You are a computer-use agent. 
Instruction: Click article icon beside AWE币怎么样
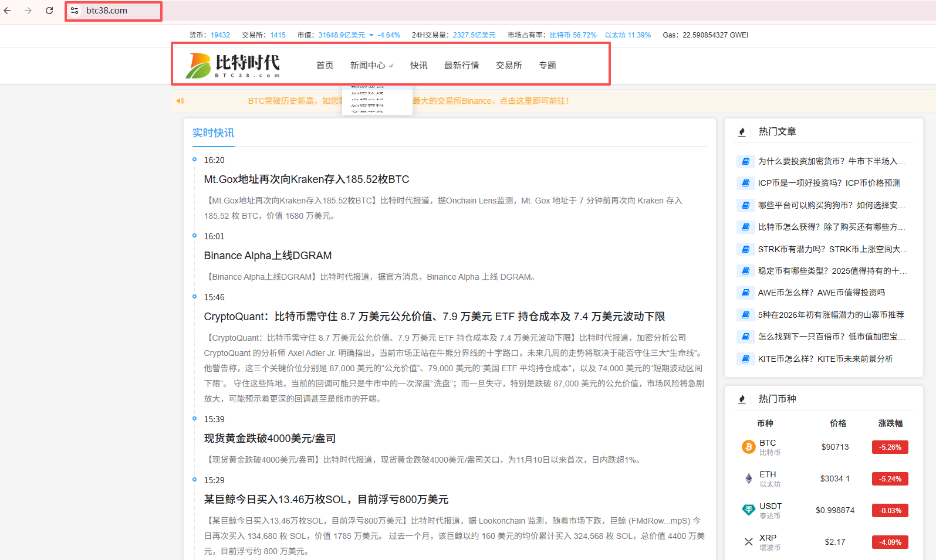tap(745, 293)
